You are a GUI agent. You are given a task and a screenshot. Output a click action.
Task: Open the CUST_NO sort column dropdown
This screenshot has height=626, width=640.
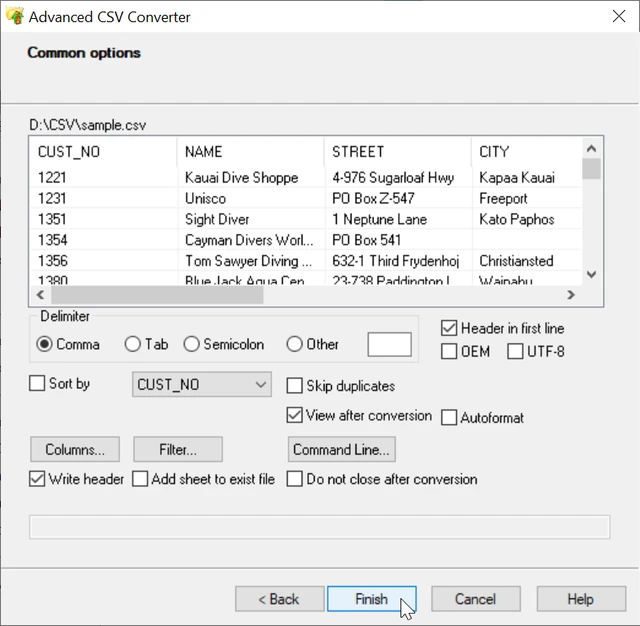pos(201,385)
